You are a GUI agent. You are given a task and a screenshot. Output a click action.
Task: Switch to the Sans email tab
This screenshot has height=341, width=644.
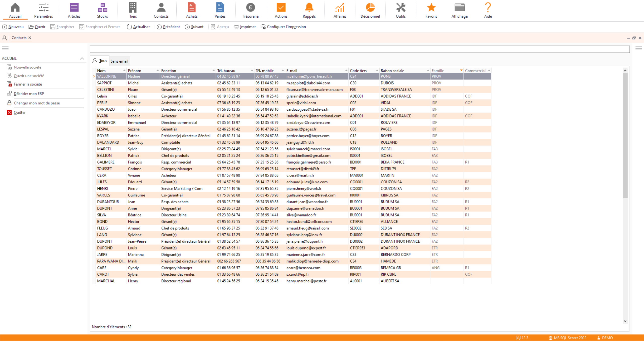[119, 61]
